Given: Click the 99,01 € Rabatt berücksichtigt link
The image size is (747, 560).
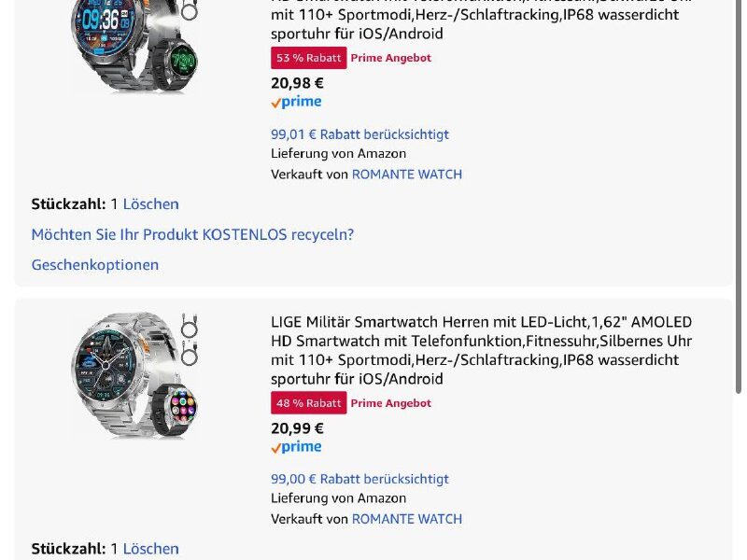Looking at the screenshot, I should (359, 134).
